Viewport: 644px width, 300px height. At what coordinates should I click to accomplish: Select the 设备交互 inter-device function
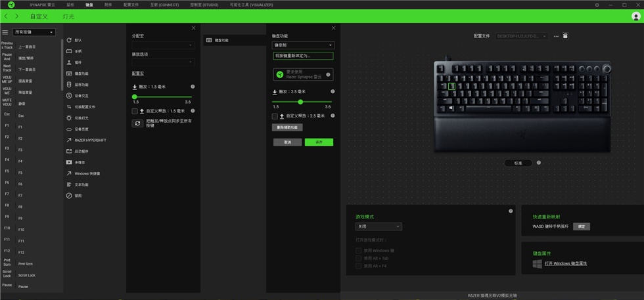(x=78, y=96)
